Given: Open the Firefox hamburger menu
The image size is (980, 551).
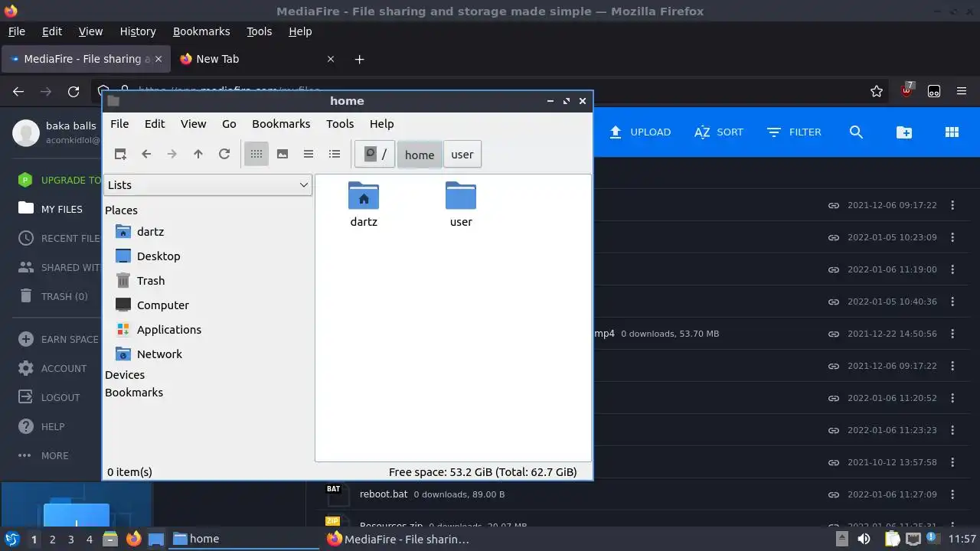Looking at the screenshot, I should [962, 91].
